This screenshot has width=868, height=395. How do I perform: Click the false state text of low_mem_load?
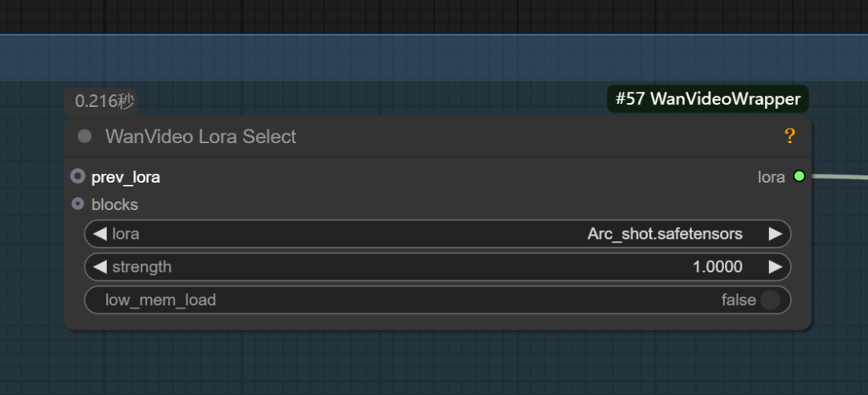coord(739,300)
